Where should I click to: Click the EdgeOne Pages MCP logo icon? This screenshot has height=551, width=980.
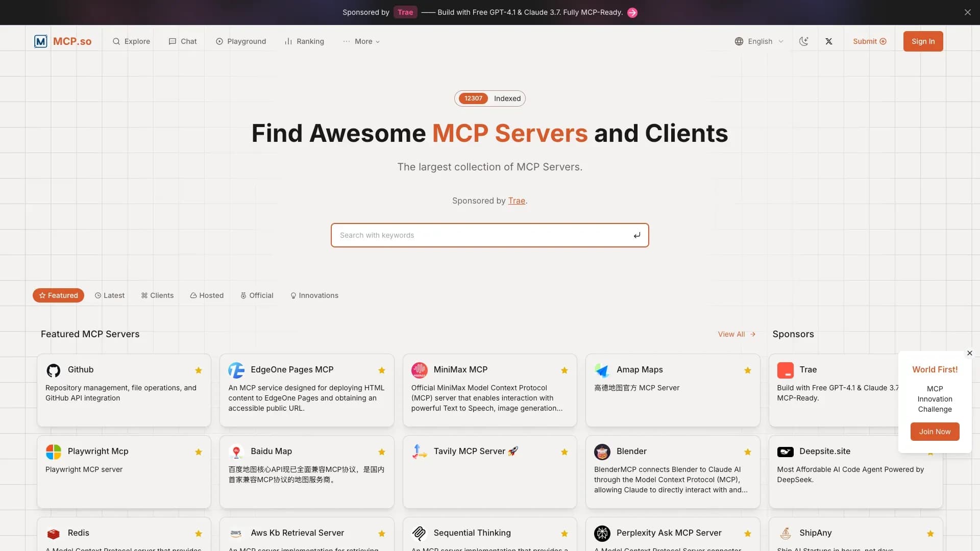point(236,370)
